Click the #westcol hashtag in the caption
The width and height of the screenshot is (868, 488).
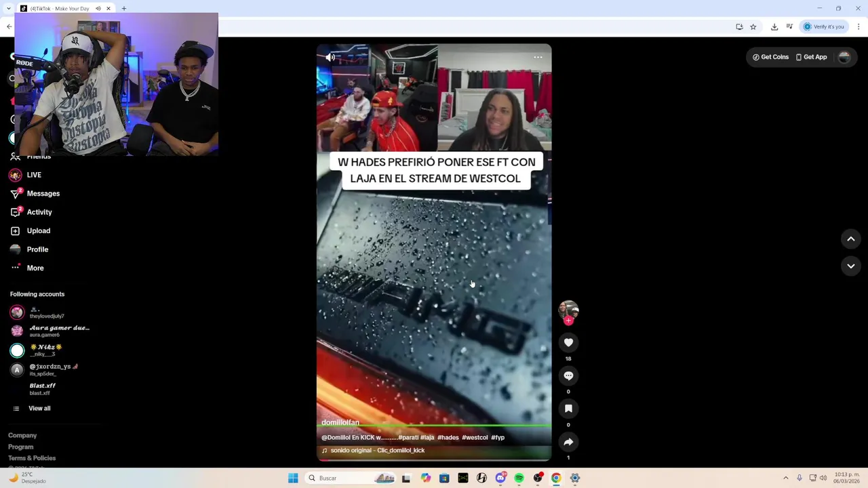pyautogui.click(x=475, y=438)
